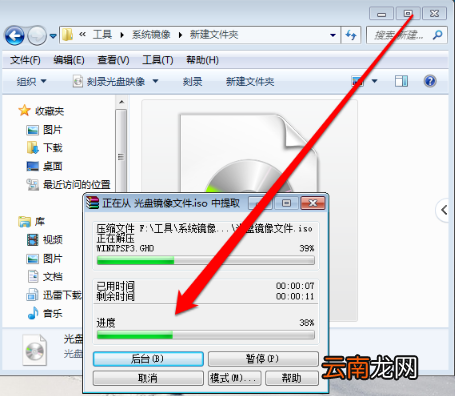This screenshot has height=396, width=455.
Task: Click the greyed Forward navigation arrow
Action: (x=36, y=35)
